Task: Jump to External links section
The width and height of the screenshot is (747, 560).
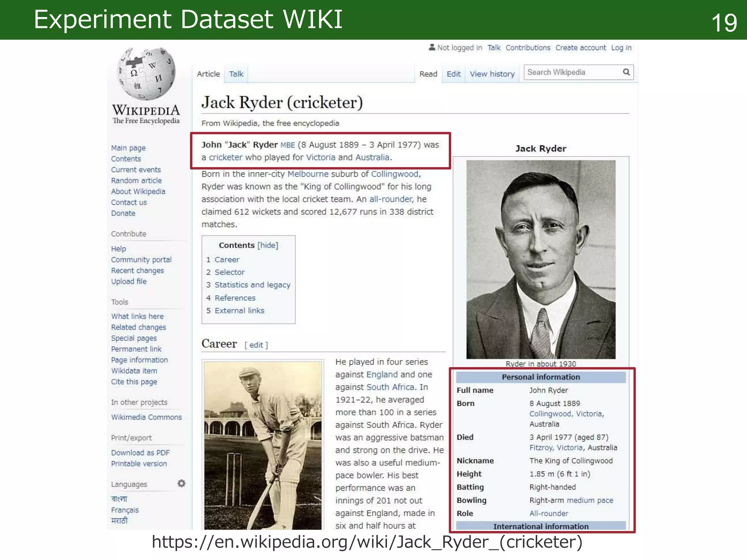Action: click(x=239, y=311)
